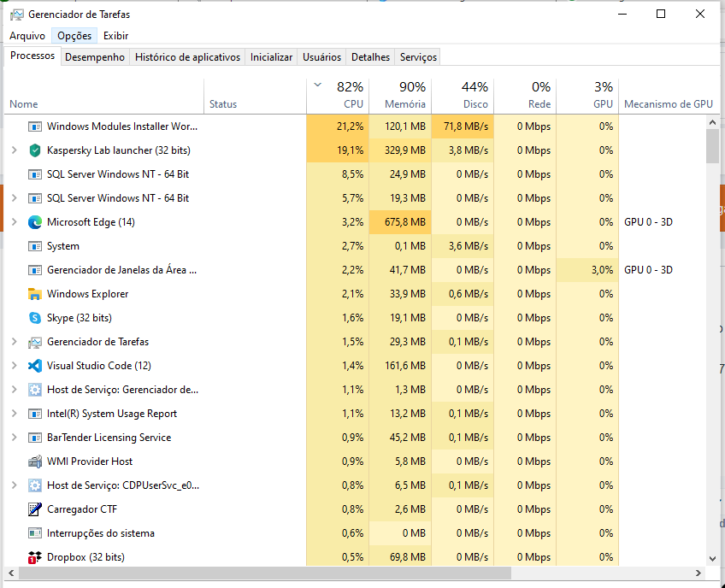Expand the Kaspersky Lab launcher process group
The height and width of the screenshot is (588, 725).
click(15, 150)
